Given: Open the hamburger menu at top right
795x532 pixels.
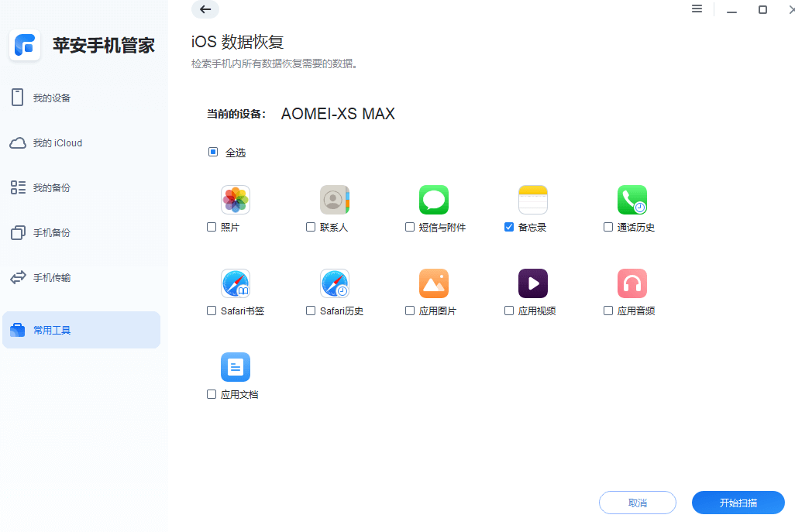Looking at the screenshot, I should pos(697,9).
